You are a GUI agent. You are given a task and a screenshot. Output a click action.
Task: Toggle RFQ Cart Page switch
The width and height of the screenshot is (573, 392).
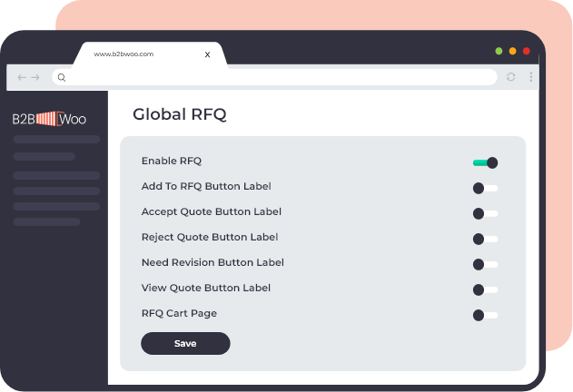pyautogui.click(x=485, y=315)
